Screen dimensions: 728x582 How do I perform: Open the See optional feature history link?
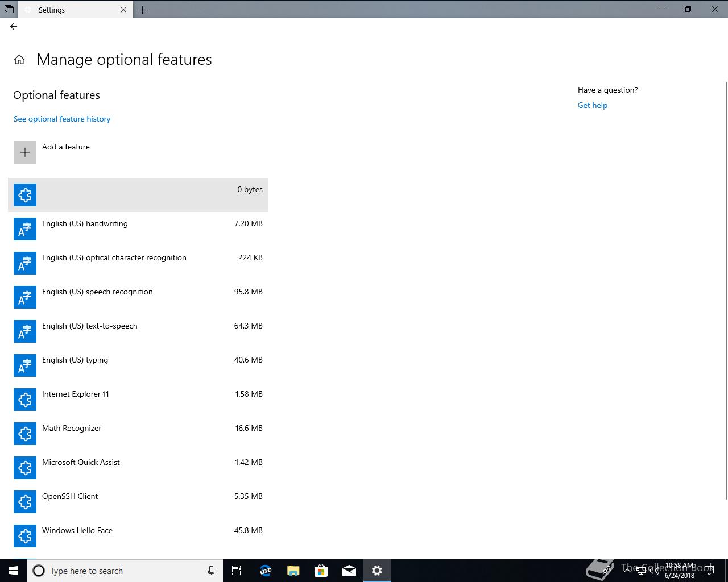62,119
